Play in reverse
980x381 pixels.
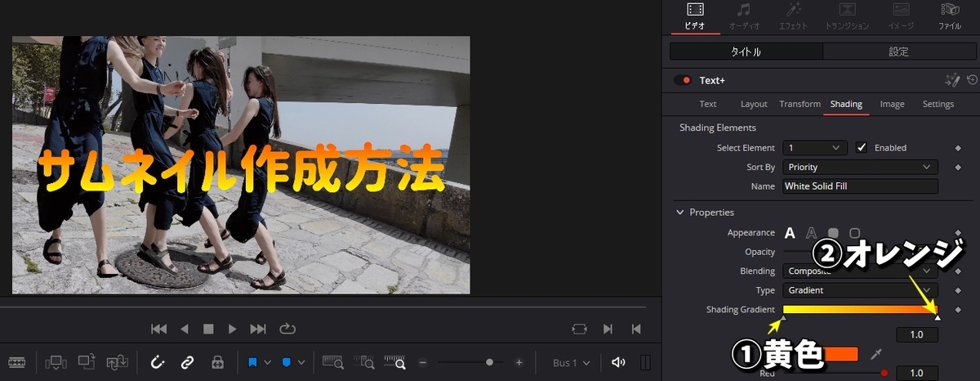click(185, 329)
